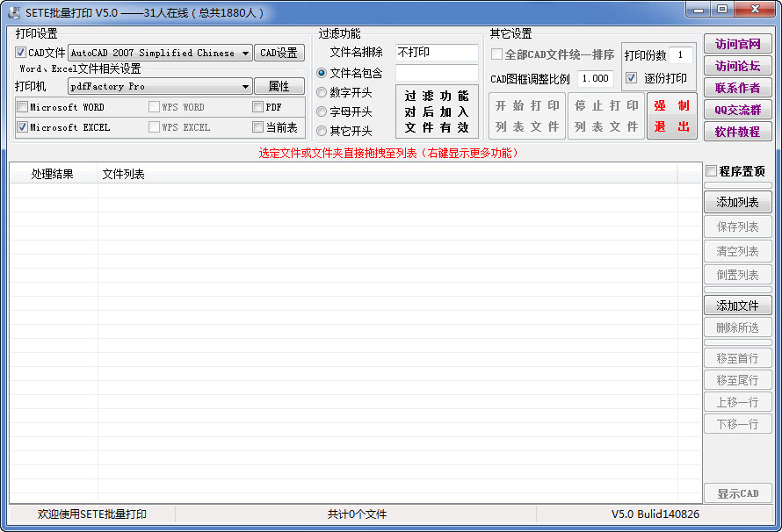
Task: Click the red 强制退出 button
Action: 672,116
